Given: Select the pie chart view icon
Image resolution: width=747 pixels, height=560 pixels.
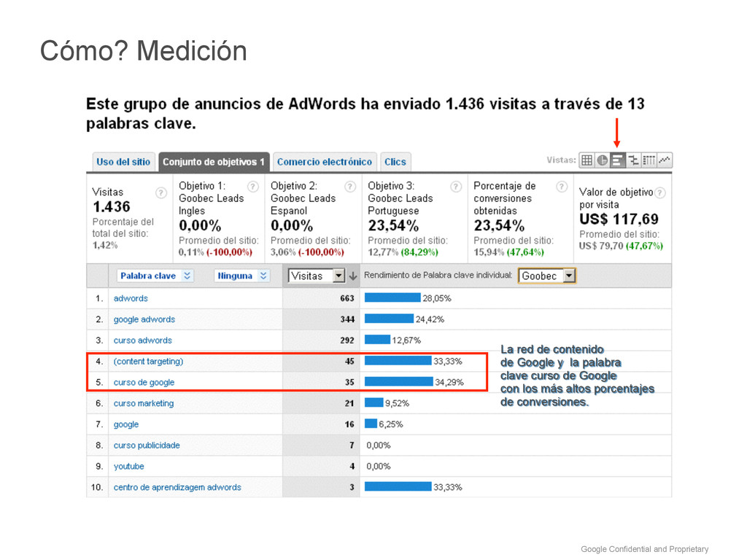Looking at the screenshot, I should click(602, 160).
